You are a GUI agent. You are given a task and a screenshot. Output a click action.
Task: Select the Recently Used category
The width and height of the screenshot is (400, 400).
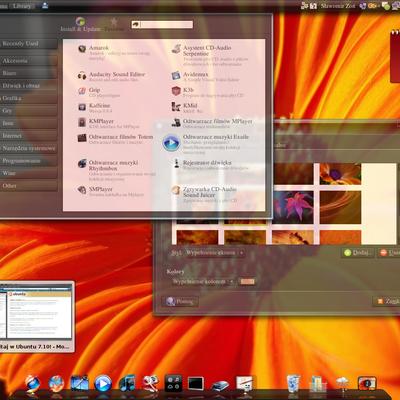(29, 44)
